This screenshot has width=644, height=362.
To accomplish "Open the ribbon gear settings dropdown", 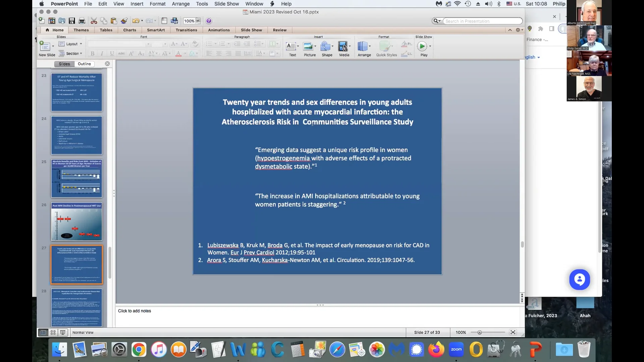I will [x=519, y=30].
